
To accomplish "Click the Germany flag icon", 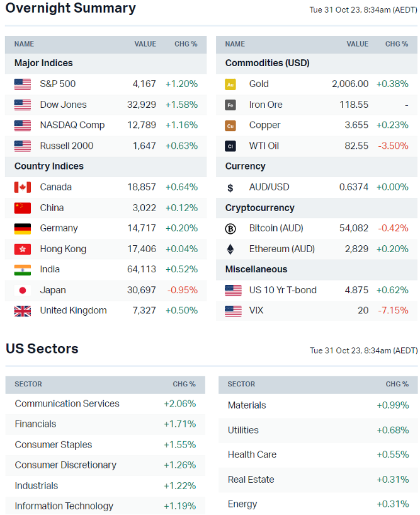I will [23, 228].
